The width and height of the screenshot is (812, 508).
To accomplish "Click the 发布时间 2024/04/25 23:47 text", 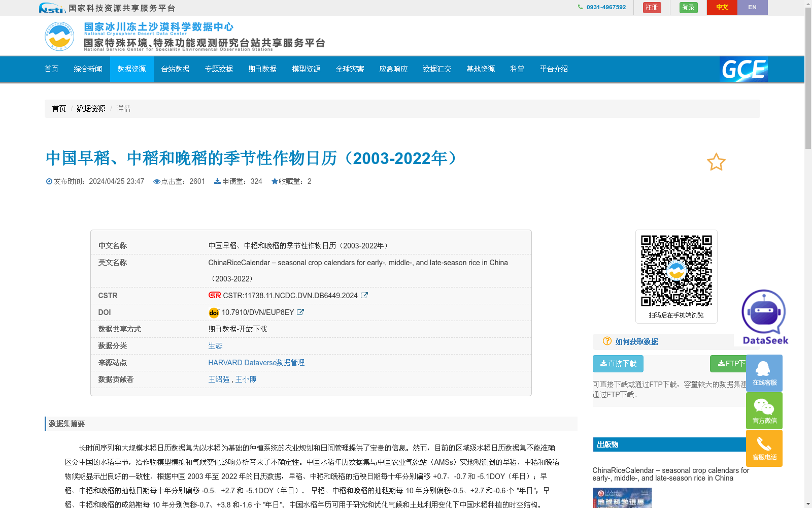I will pyautogui.click(x=95, y=181).
